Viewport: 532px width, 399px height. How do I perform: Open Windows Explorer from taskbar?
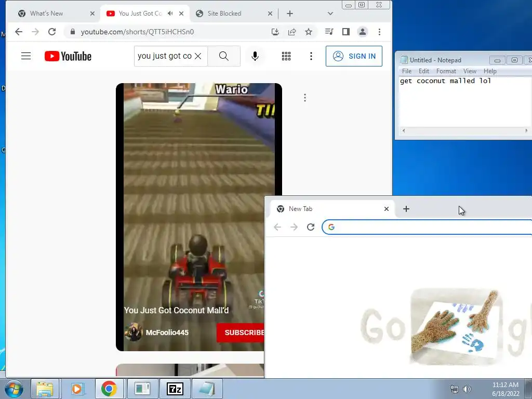tap(45, 389)
